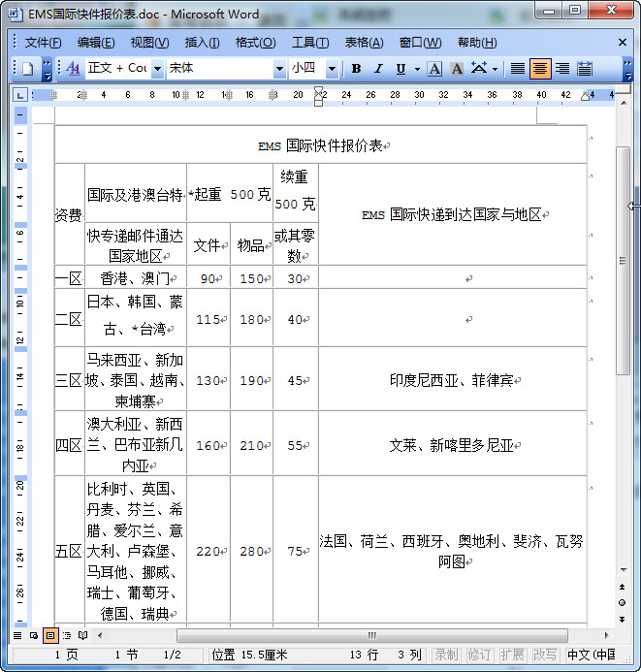Apply distributed alignment
The height and width of the screenshot is (672, 641).
tap(585, 69)
